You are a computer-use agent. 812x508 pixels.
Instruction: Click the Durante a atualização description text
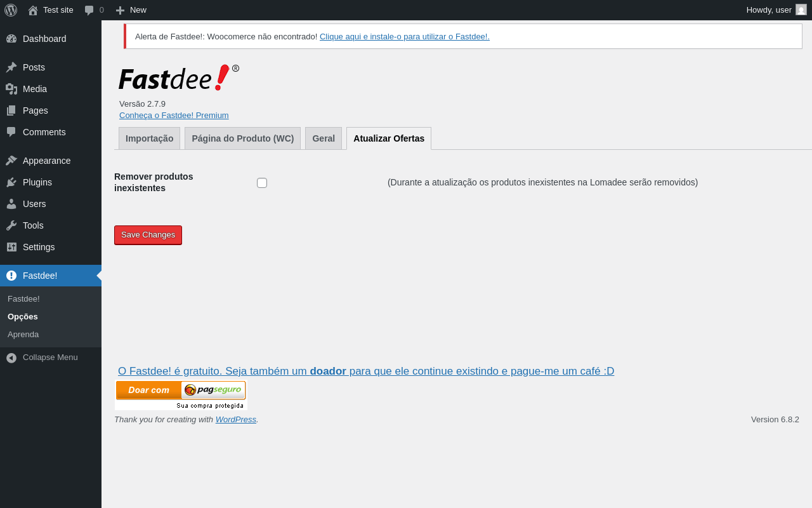click(x=542, y=182)
